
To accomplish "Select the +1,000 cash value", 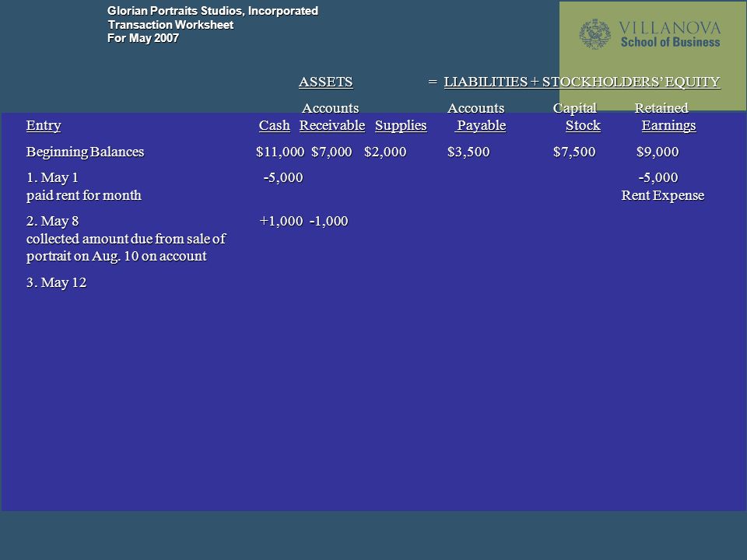I will [281, 221].
